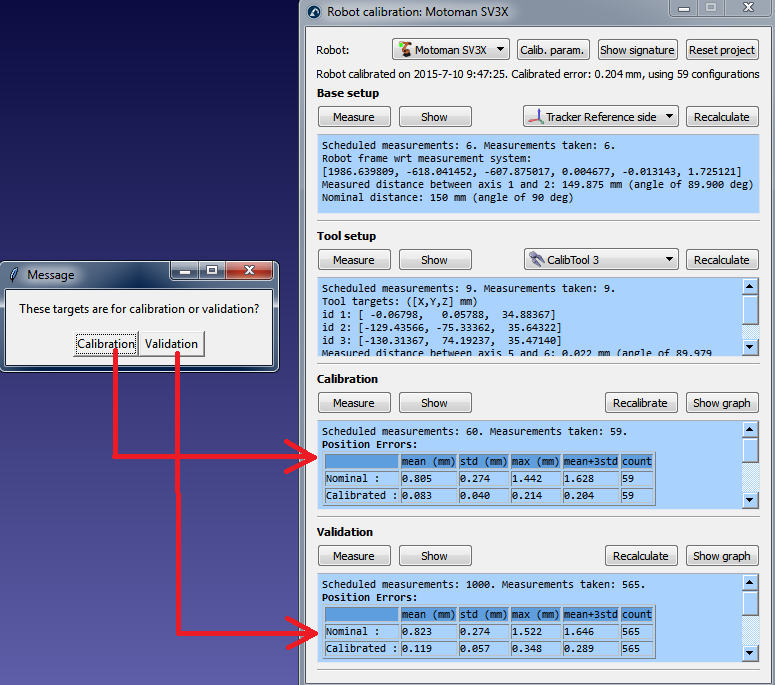
Task: Click the Calibration button in Message dialog
Action: [x=106, y=344]
